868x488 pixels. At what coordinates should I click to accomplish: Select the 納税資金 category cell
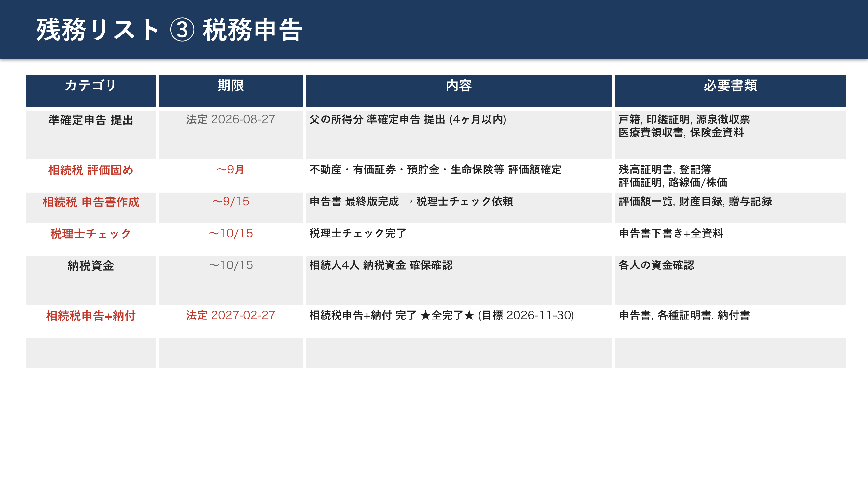[x=91, y=266]
